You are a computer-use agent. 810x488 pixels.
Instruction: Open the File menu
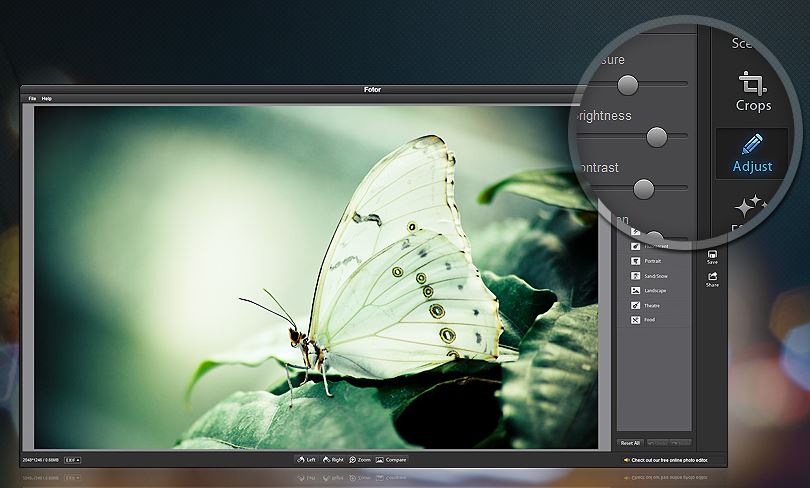[x=32, y=99]
